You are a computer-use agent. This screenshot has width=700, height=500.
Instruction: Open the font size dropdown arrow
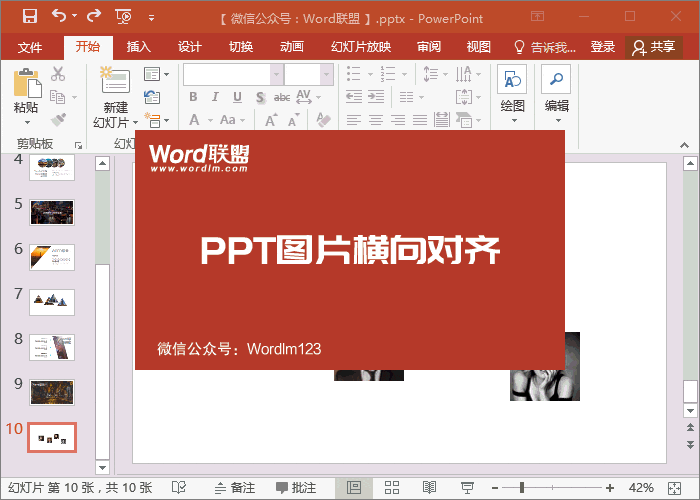click(327, 74)
